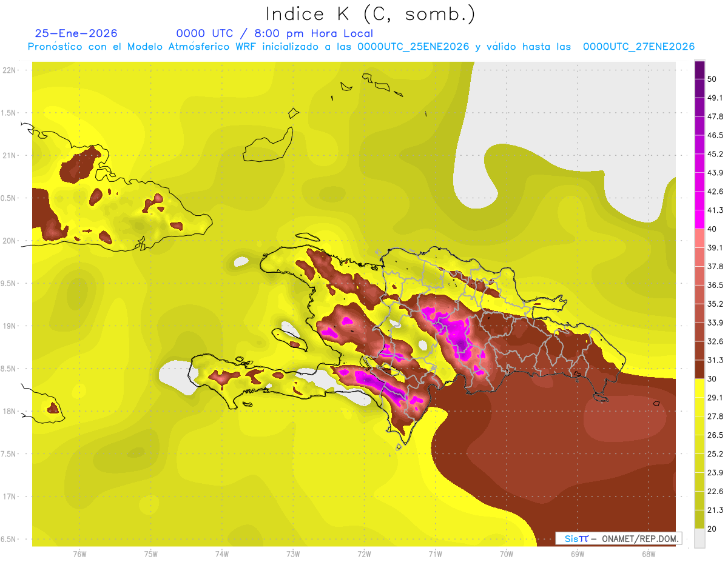Click the color bar label "41.3"
The width and height of the screenshot is (728, 562).
coord(715,210)
